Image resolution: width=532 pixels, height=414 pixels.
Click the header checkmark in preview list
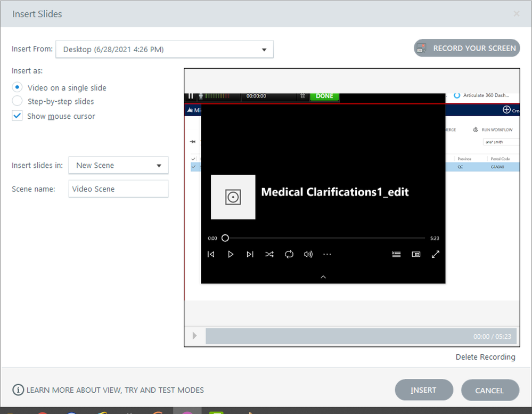tap(193, 158)
